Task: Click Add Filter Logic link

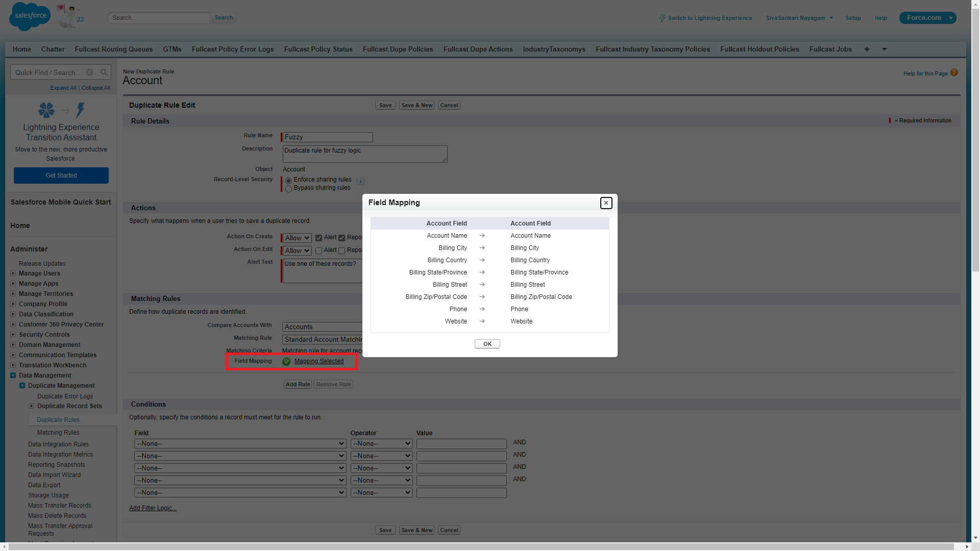Action: click(x=153, y=509)
